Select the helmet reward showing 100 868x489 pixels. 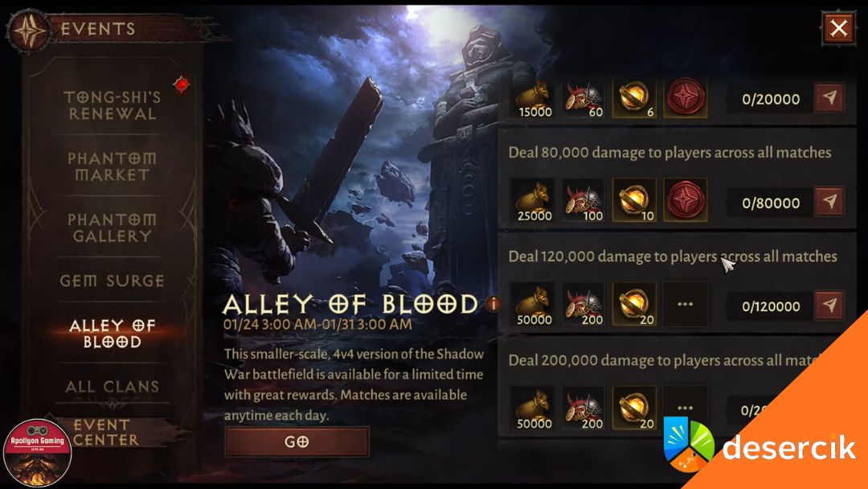click(x=583, y=201)
